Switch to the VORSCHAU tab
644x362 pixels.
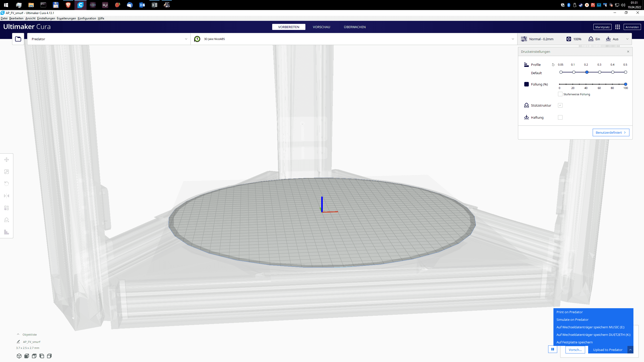pyautogui.click(x=321, y=27)
